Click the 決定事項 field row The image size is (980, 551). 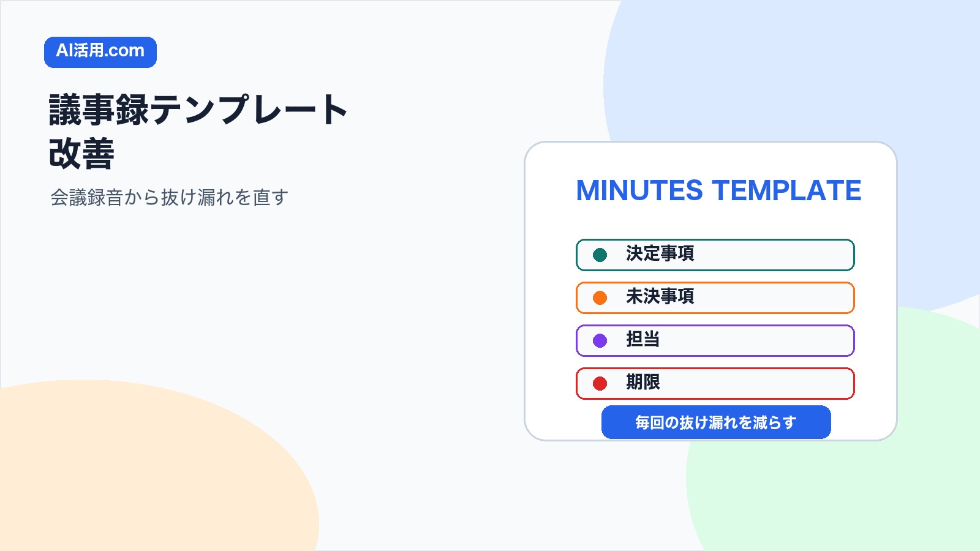pos(715,255)
